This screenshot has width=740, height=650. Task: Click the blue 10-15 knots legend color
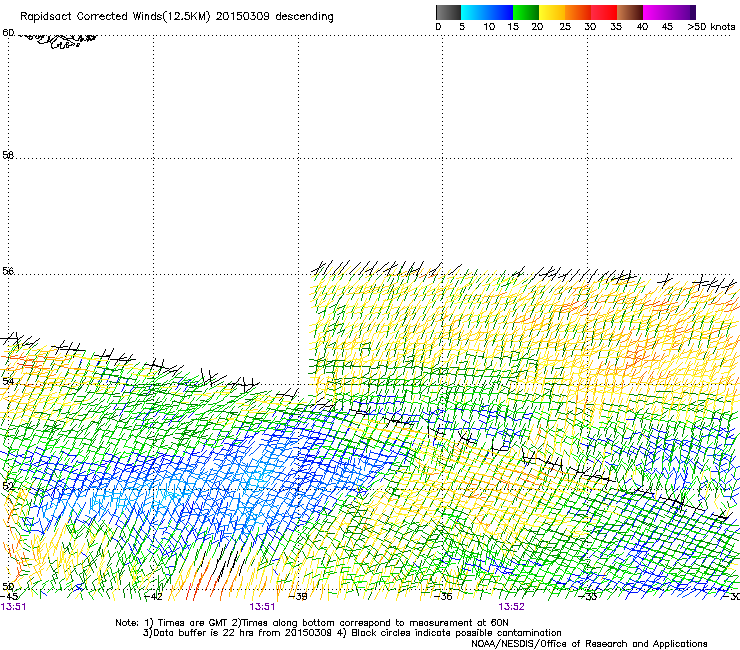tap(500, 12)
